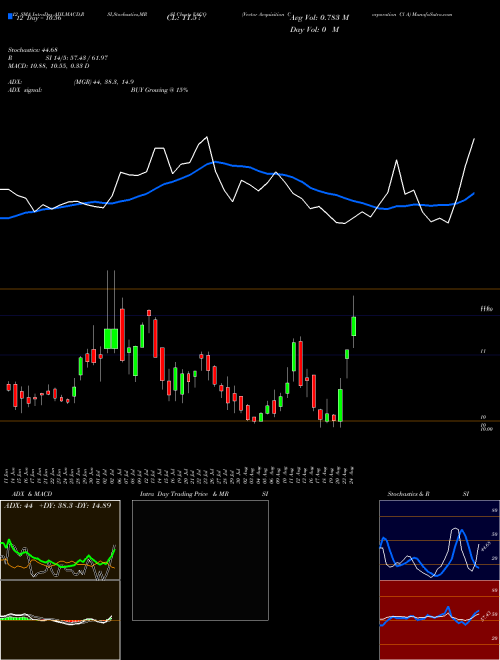
Task: Click the lower orange support line near 10
Action: click(x=250, y=420)
